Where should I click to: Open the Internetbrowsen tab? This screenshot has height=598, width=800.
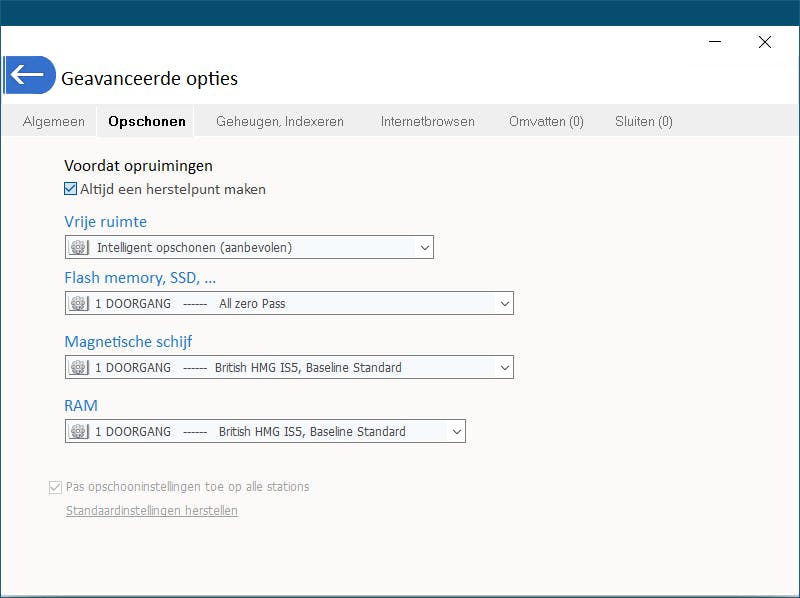pyautogui.click(x=427, y=121)
